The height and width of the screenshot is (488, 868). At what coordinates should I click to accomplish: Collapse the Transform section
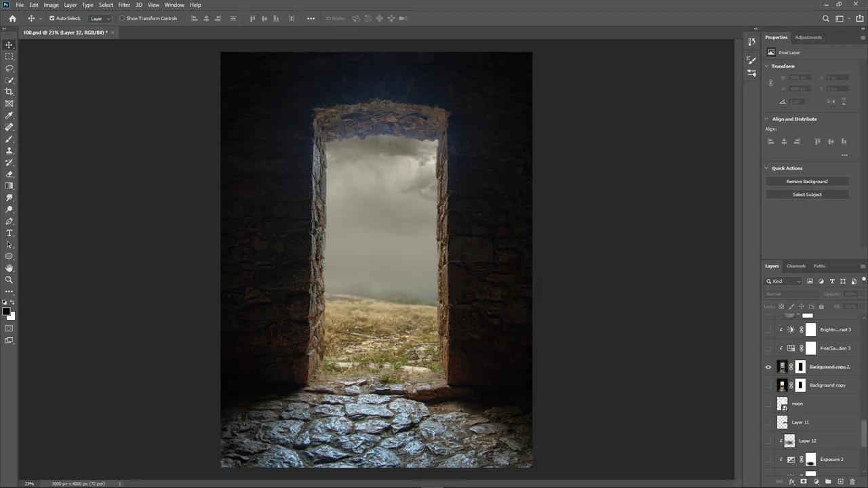pyautogui.click(x=766, y=66)
